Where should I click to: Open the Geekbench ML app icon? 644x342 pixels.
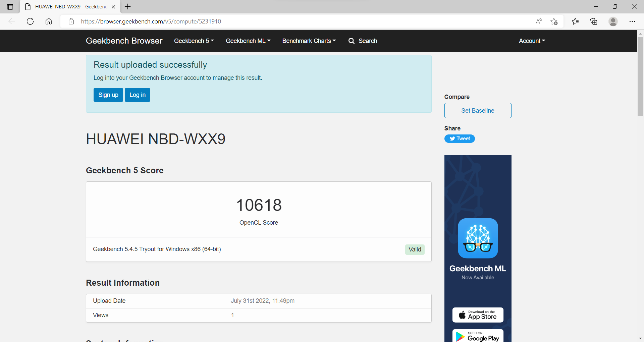coord(478,238)
